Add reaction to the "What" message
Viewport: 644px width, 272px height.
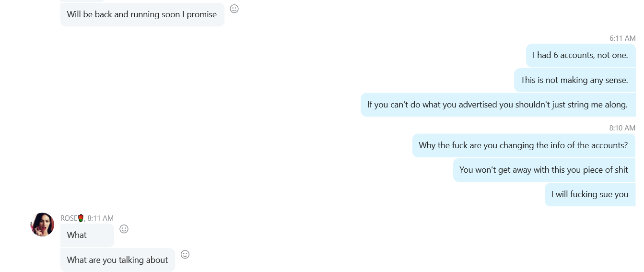tap(124, 229)
